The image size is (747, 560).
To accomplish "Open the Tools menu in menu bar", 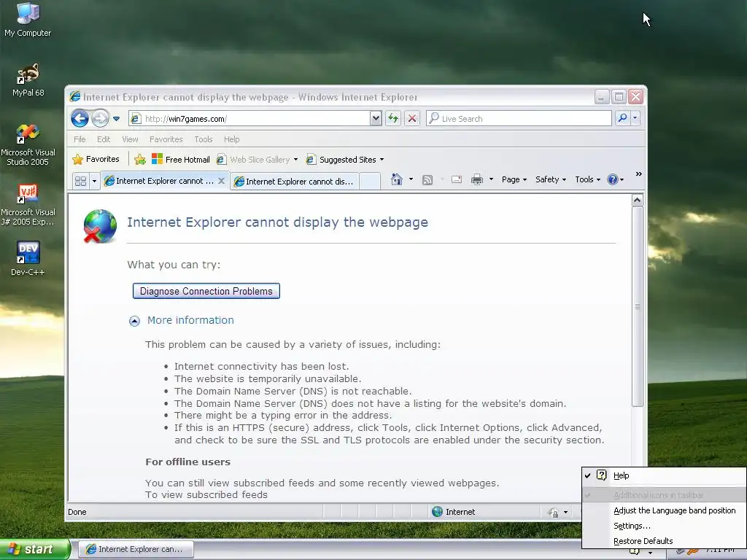I will click(203, 139).
